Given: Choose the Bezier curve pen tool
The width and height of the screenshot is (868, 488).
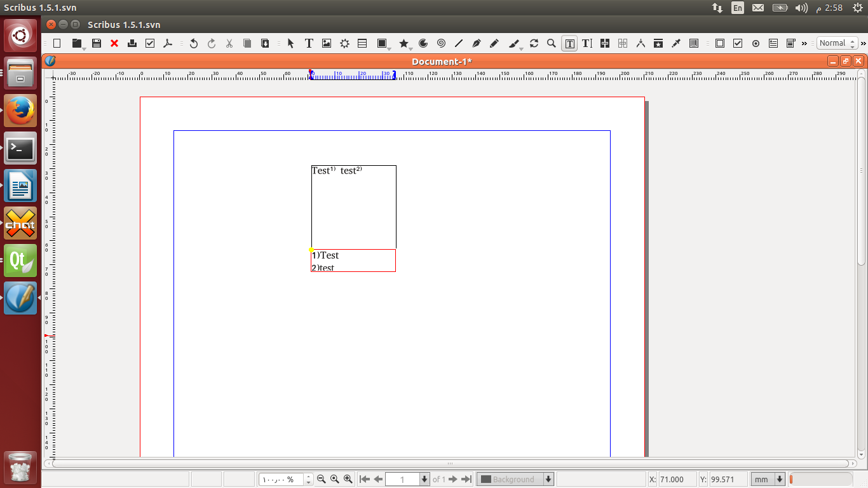Looking at the screenshot, I should pyautogui.click(x=477, y=43).
